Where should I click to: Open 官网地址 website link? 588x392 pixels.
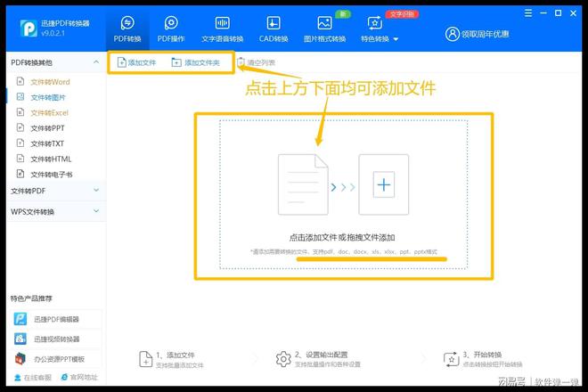coord(79,378)
